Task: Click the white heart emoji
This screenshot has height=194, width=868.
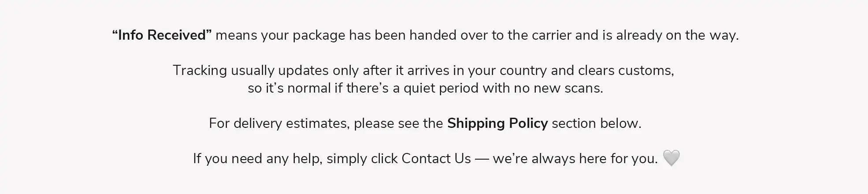Action: (x=671, y=158)
